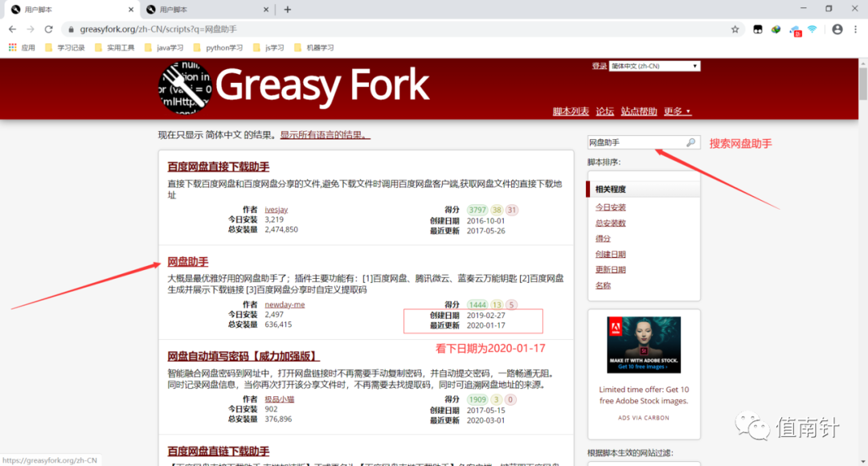
Task: Reload the page with refresh icon
Action: point(49,30)
